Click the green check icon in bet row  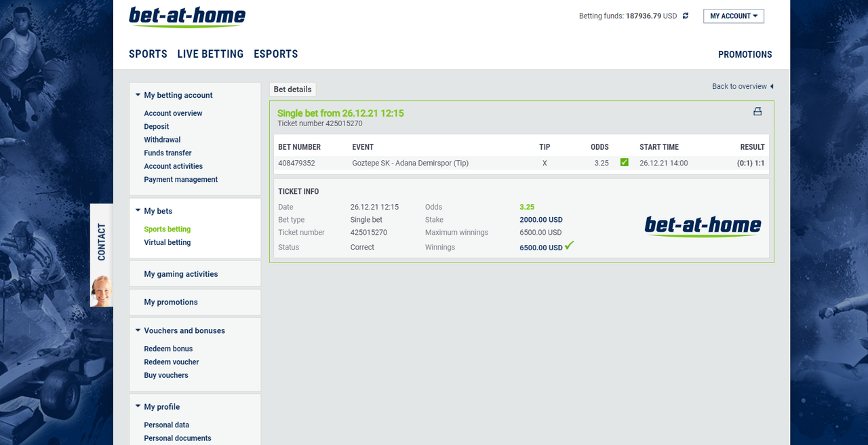[x=625, y=163]
